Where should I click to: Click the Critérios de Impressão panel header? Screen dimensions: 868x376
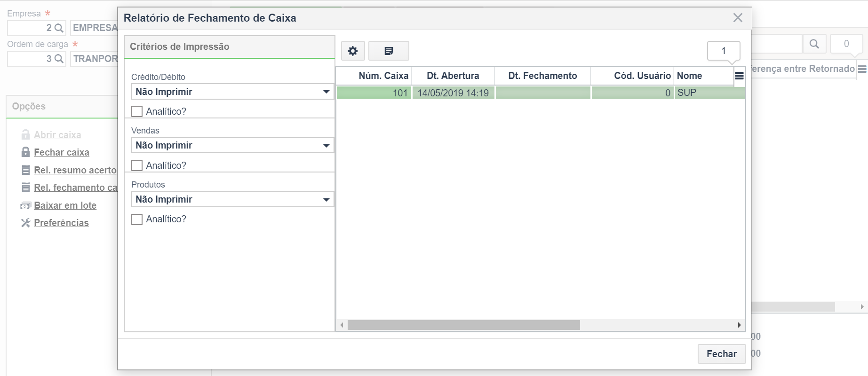click(x=230, y=47)
